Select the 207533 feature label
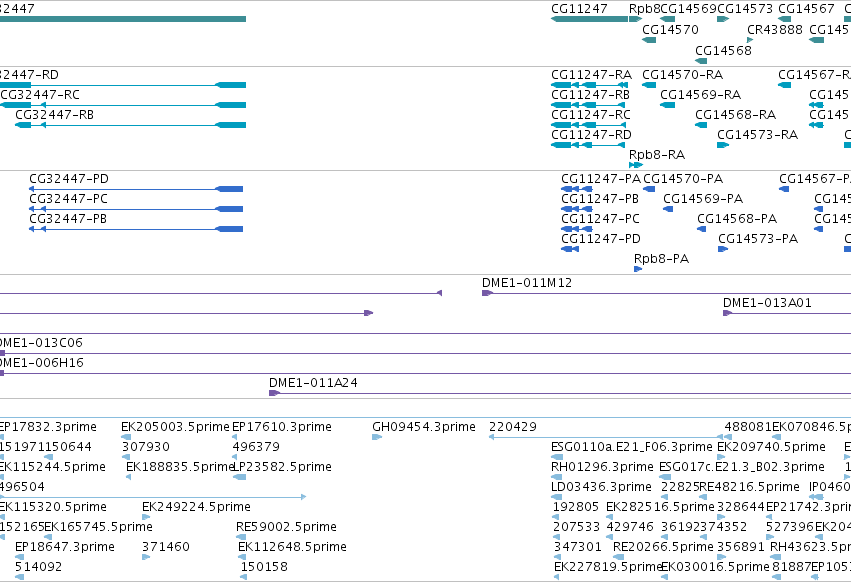 [x=576, y=527]
